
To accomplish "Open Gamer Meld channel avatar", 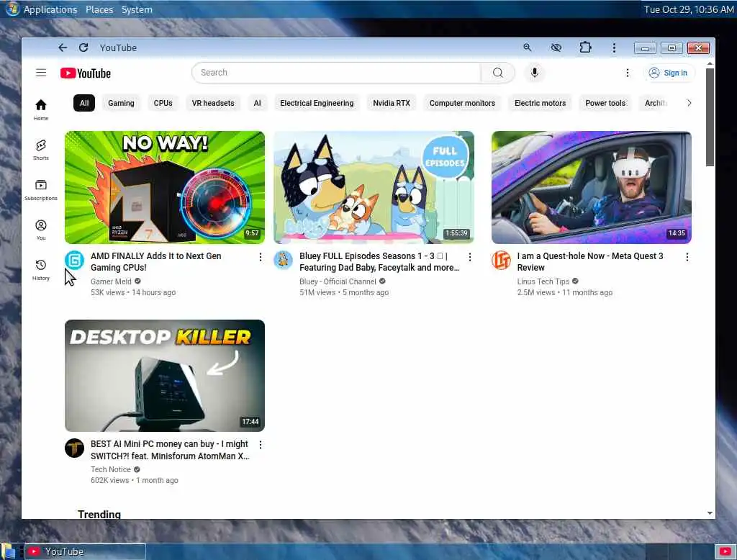I will 74,260.
